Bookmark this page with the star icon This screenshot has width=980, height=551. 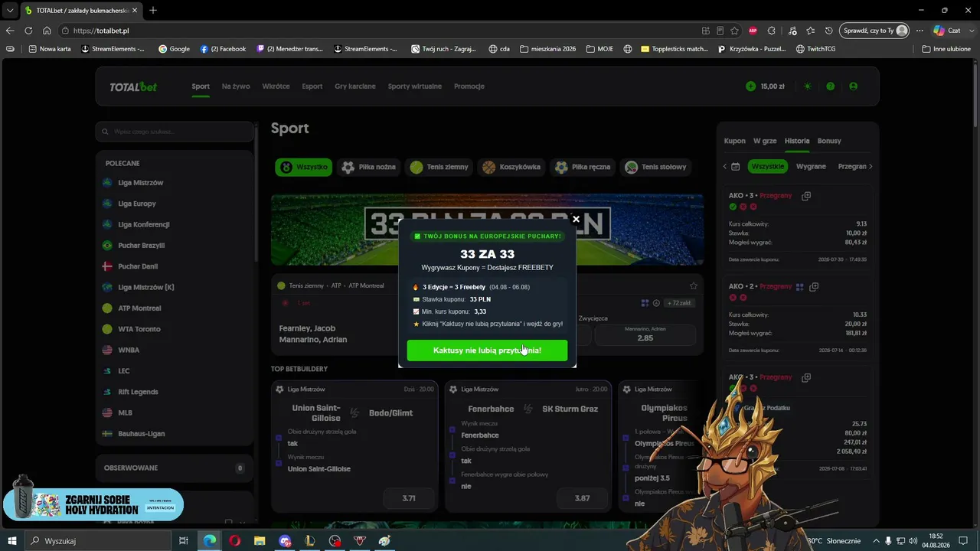point(734,31)
